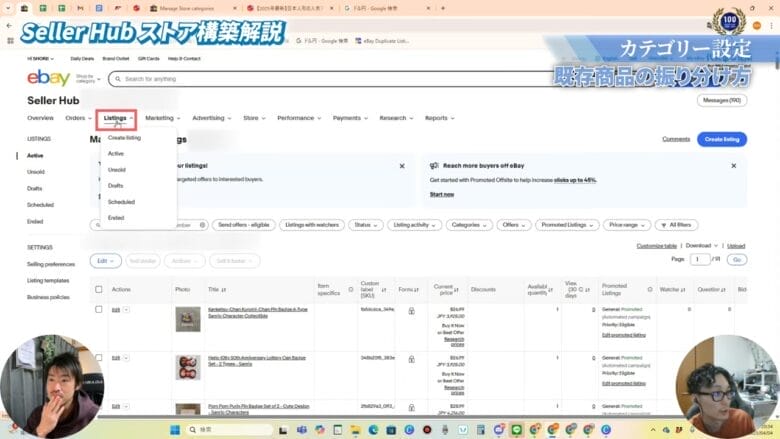Click the browser back arrow
Screen dimensions: 780x439
(x=9, y=25)
